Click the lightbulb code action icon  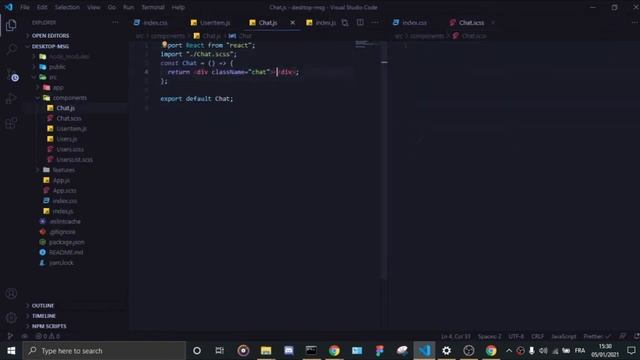click(x=164, y=44)
